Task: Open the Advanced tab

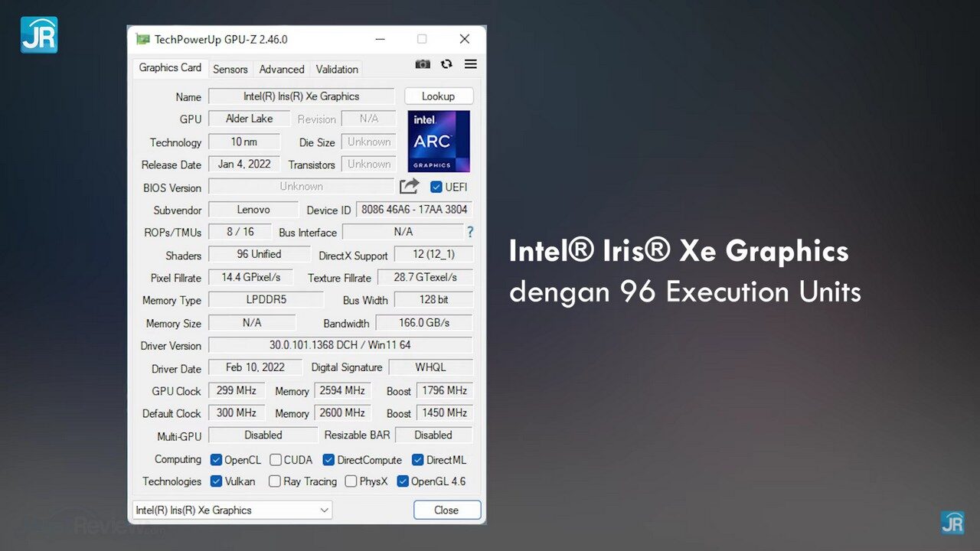Action: 282,69
